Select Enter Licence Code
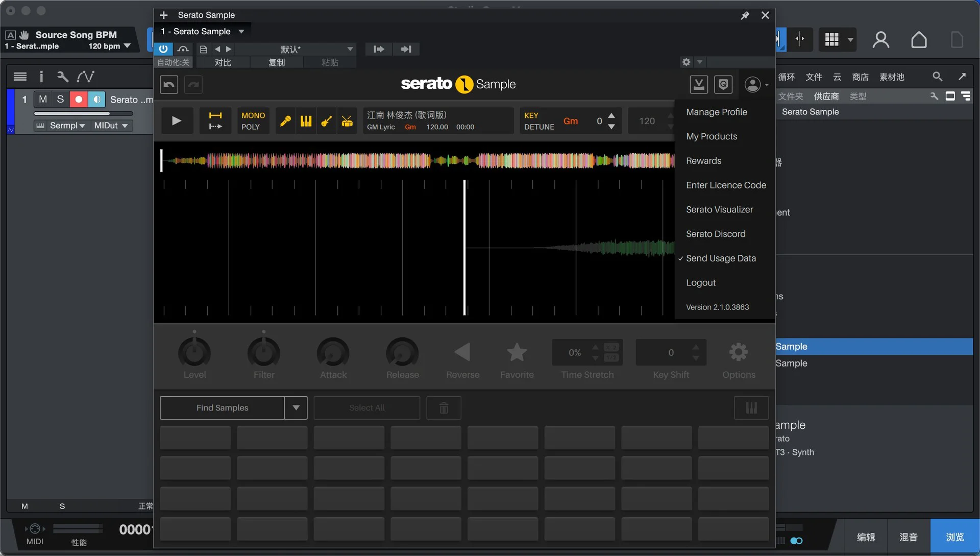This screenshot has height=556, width=980. pos(726,185)
